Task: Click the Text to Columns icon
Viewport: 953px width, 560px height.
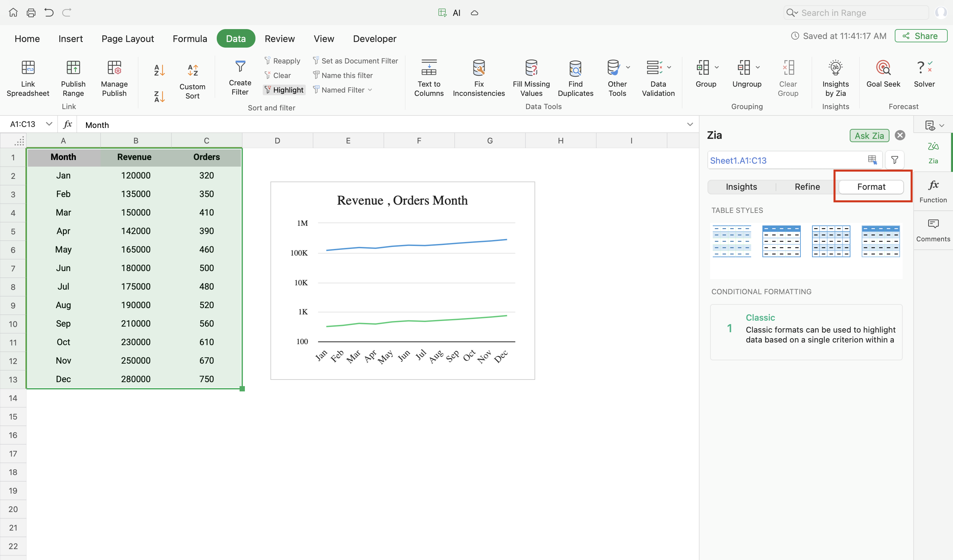Action: pyautogui.click(x=429, y=68)
